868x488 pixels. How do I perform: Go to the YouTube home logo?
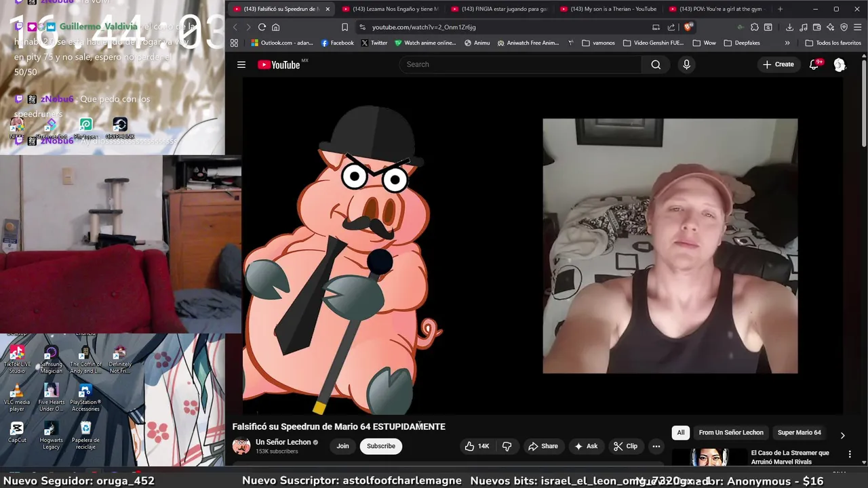(x=279, y=64)
